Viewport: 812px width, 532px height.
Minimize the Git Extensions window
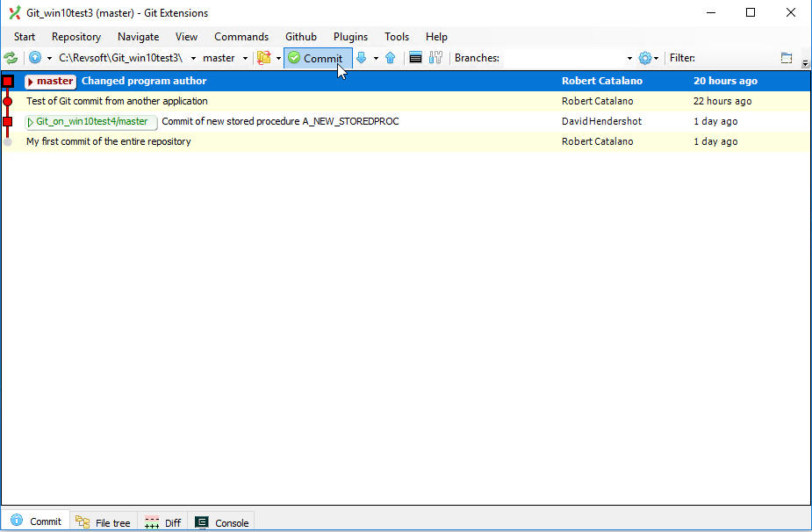tap(711, 12)
